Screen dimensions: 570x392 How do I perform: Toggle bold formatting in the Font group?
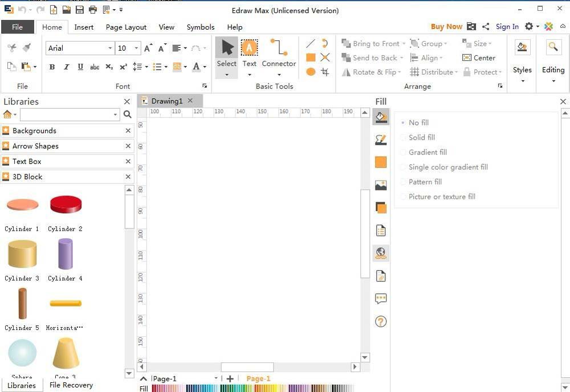pos(52,67)
